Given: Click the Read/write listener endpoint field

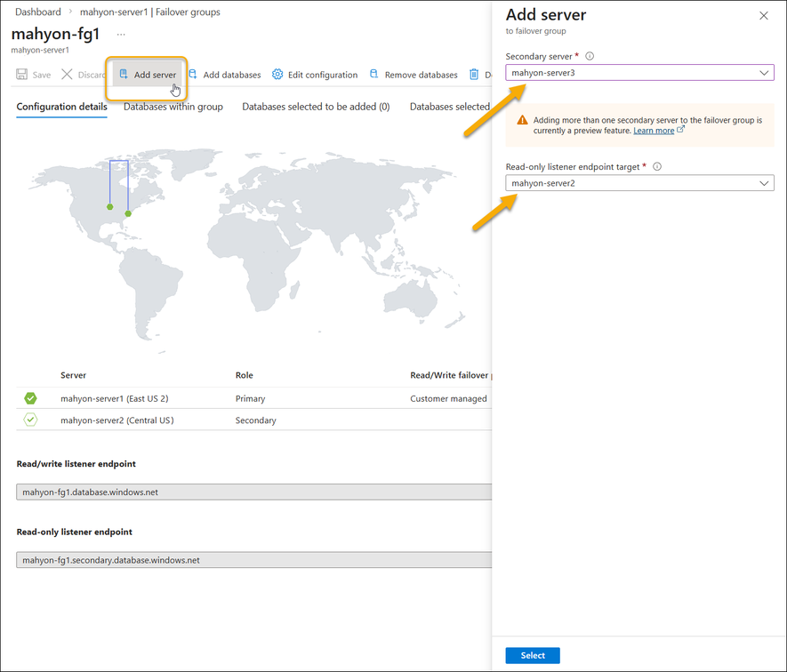Looking at the screenshot, I should click(x=253, y=492).
